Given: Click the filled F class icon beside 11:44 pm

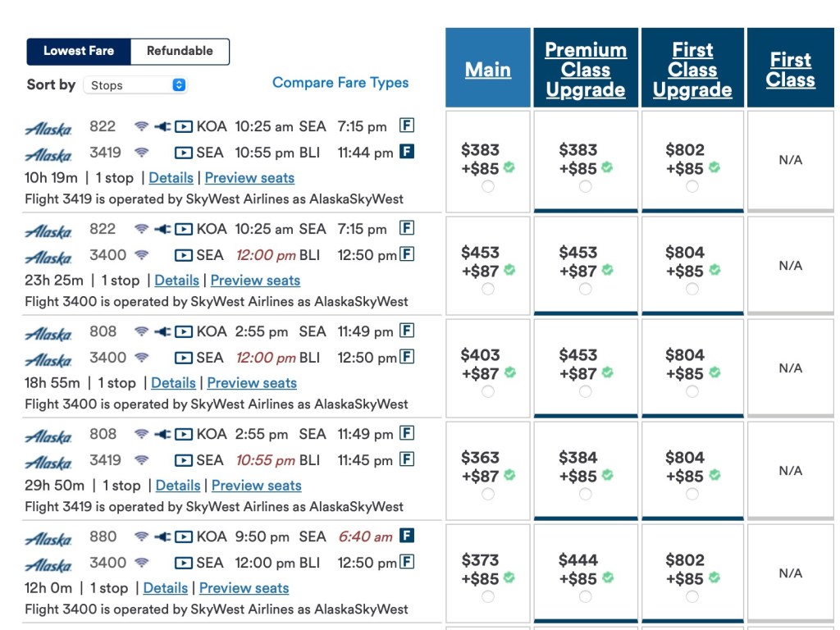Looking at the screenshot, I should click(407, 152).
